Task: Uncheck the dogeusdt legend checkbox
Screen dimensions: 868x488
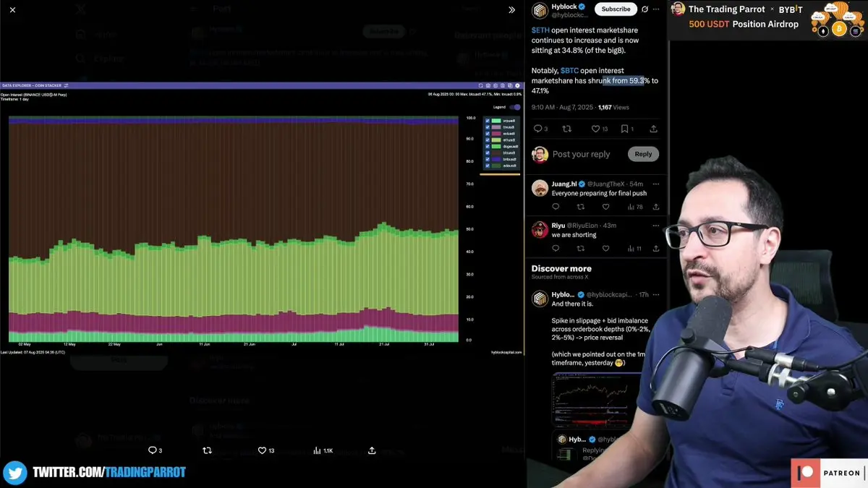Action: point(488,146)
